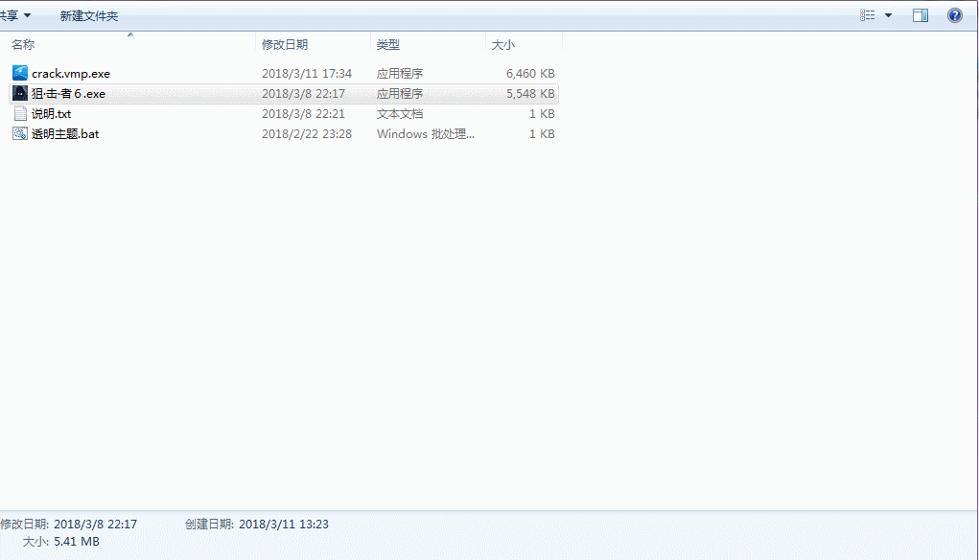Sort by the 类型 column header
Screen dimensions: 979x560
coord(388,44)
